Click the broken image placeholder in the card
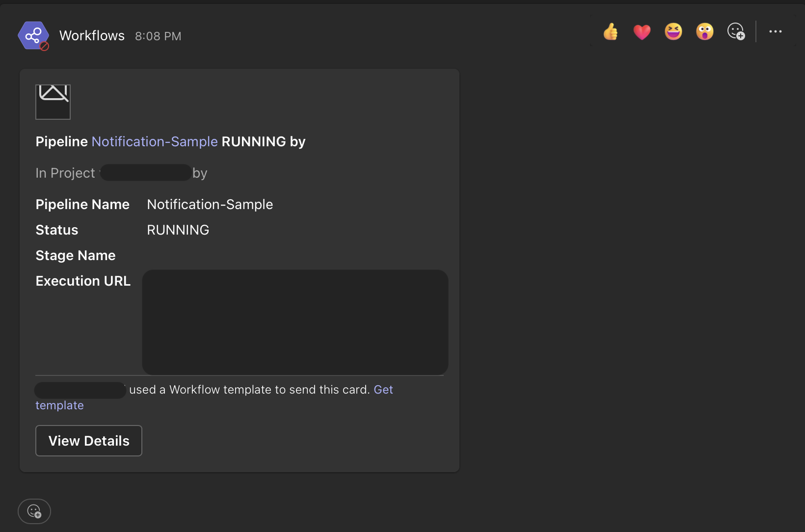805x532 pixels. (53, 102)
